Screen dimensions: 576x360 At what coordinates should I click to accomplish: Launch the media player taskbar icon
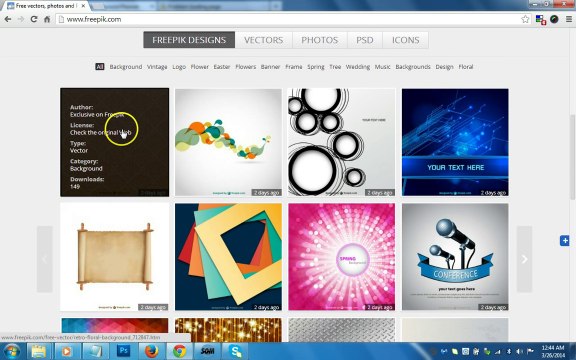(67, 351)
